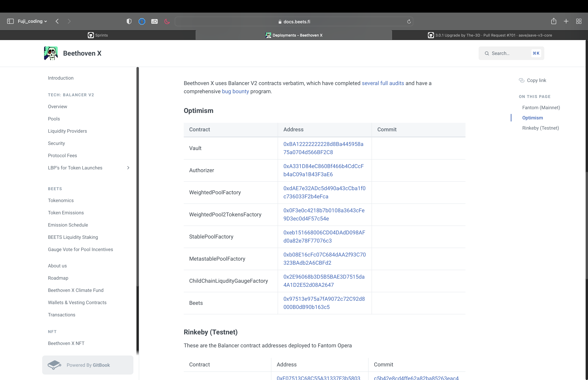
Task: Select Optimism in the page outline
Action: [x=533, y=118]
